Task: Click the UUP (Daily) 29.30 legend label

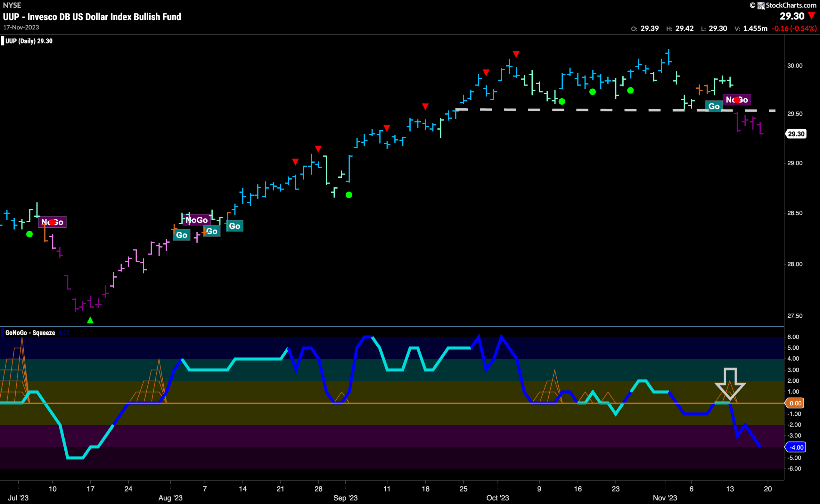Action: 29,41
